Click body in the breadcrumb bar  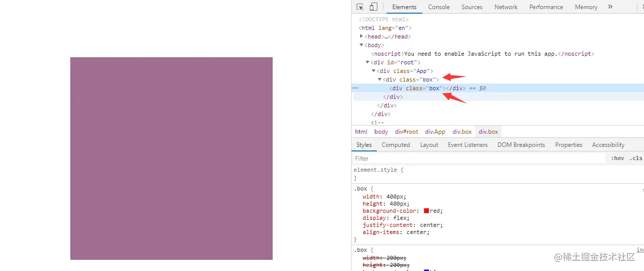[x=381, y=132]
